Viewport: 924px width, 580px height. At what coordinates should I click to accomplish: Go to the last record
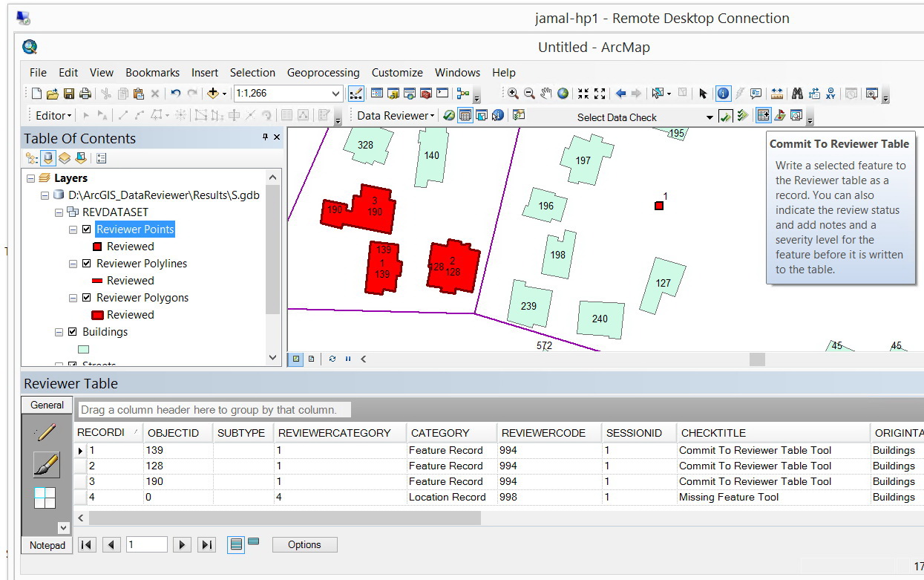pos(207,544)
